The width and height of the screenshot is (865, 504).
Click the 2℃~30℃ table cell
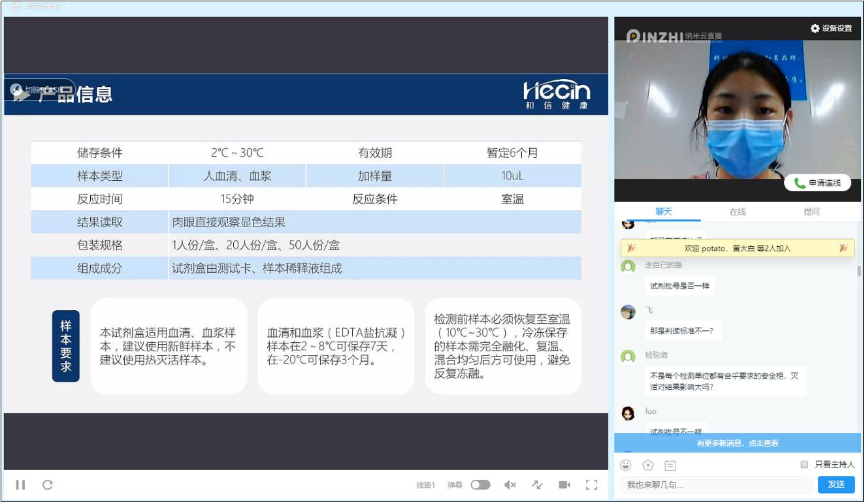tap(237, 153)
